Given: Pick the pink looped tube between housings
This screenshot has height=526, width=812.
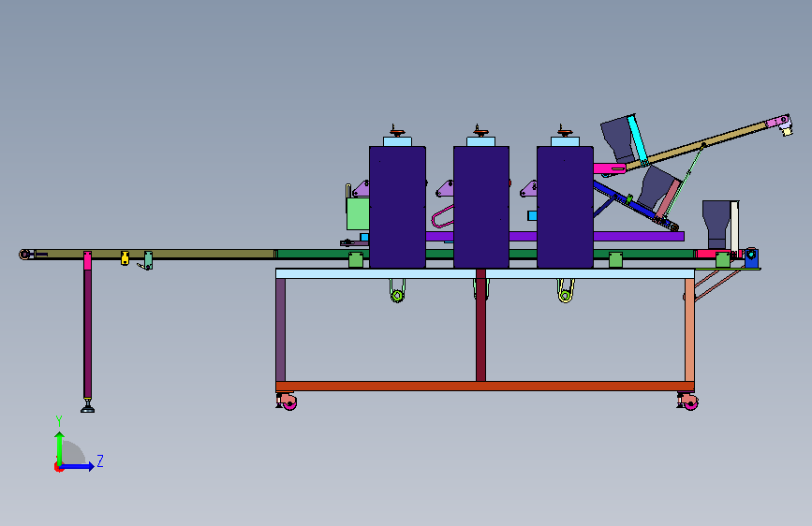Looking at the screenshot, I should tap(443, 216).
